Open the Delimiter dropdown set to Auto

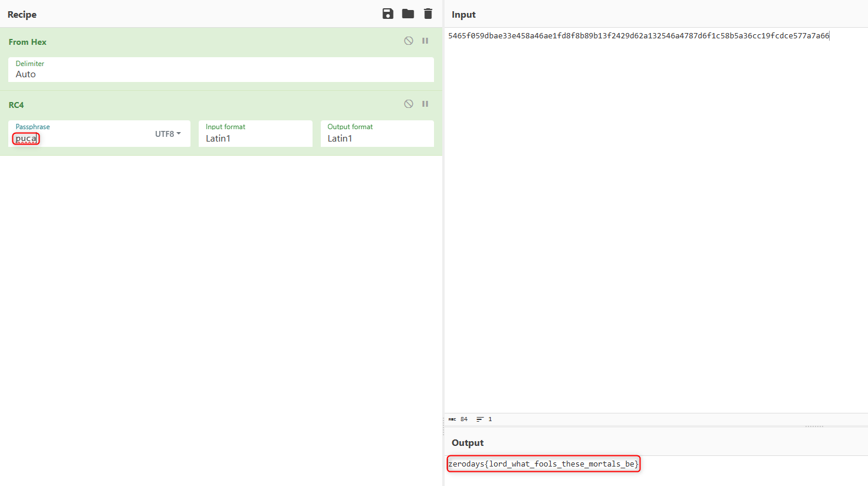coord(221,74)
